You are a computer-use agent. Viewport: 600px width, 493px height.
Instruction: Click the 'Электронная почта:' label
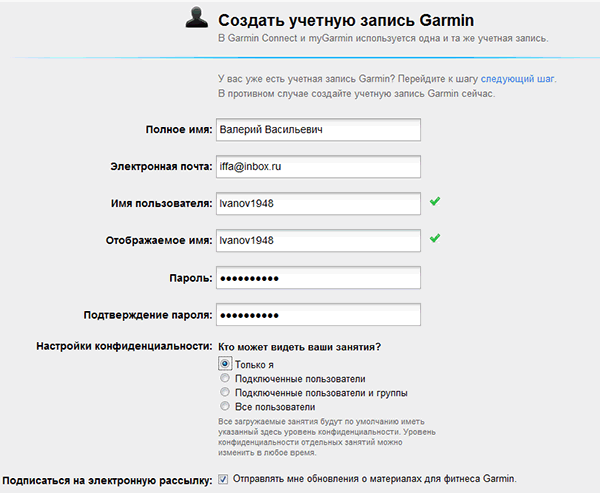click(x=161, y=167)
